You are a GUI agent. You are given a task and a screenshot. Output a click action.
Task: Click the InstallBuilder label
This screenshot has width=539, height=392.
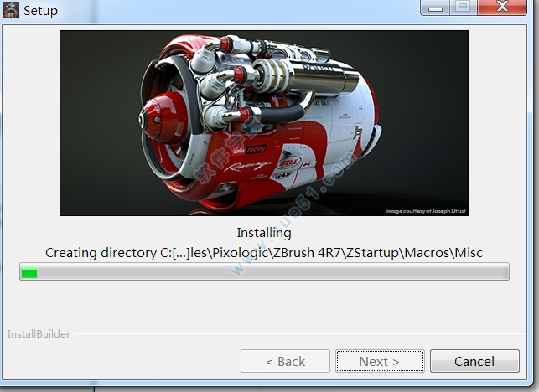[x=39, y=333]
